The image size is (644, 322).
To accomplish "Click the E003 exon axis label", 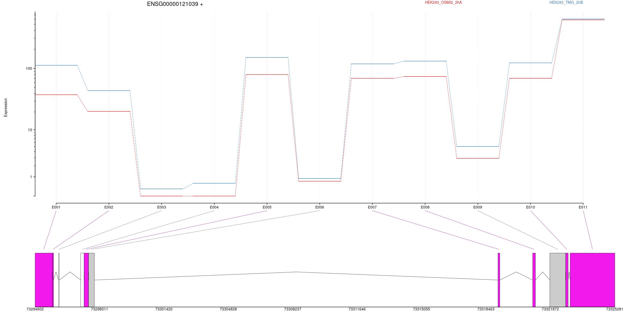I will click(162, 207).
